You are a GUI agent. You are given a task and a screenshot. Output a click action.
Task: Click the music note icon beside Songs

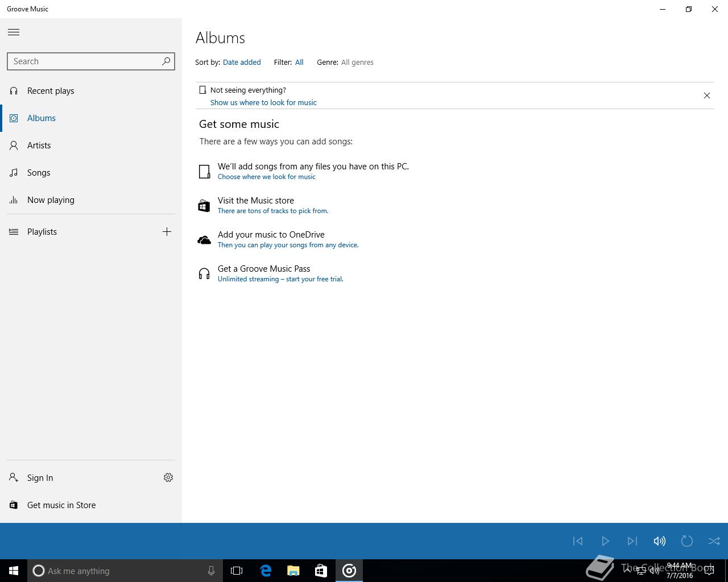tap(14, 173)
